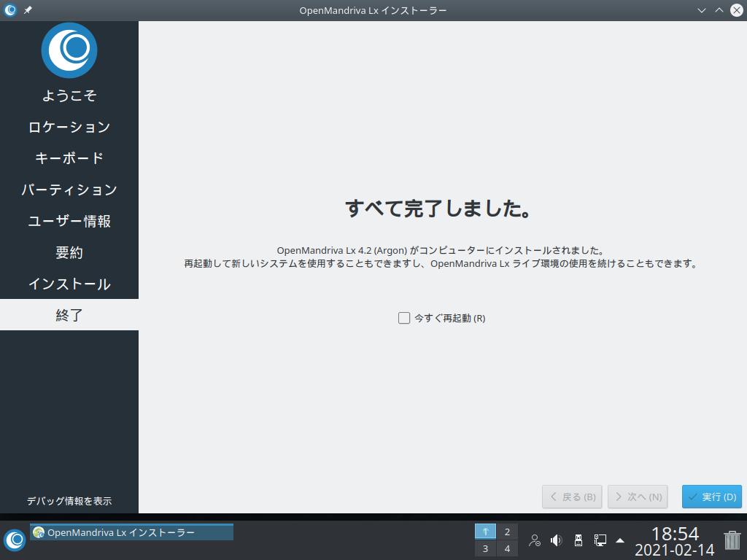This screenshot has width=747, height=560.
Task: Toggle the pin window icon in title bar
Action: tap(28, 10)
